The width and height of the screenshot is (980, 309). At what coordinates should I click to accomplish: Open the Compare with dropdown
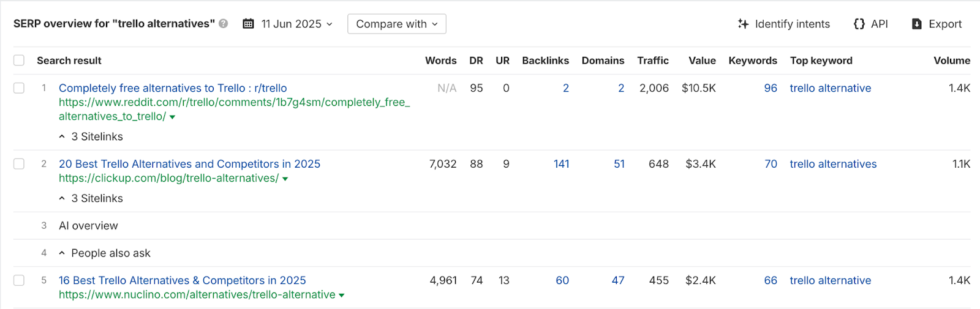click(397, 24)
